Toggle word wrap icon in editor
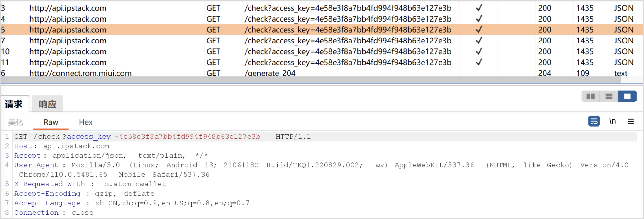 pos(594,121)
